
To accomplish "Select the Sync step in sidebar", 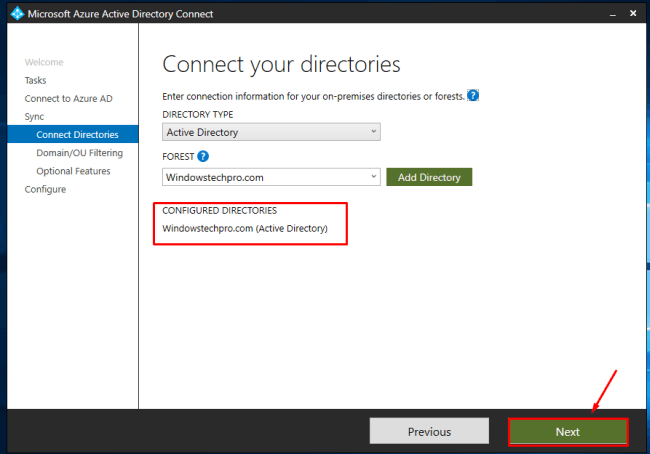I will pos(34,117).
